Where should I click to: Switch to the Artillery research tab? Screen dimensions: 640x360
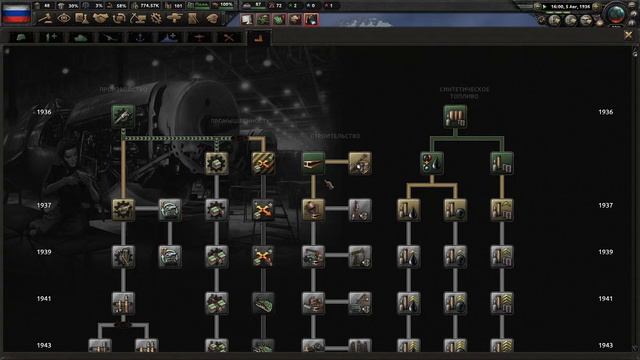pos(110,38)
